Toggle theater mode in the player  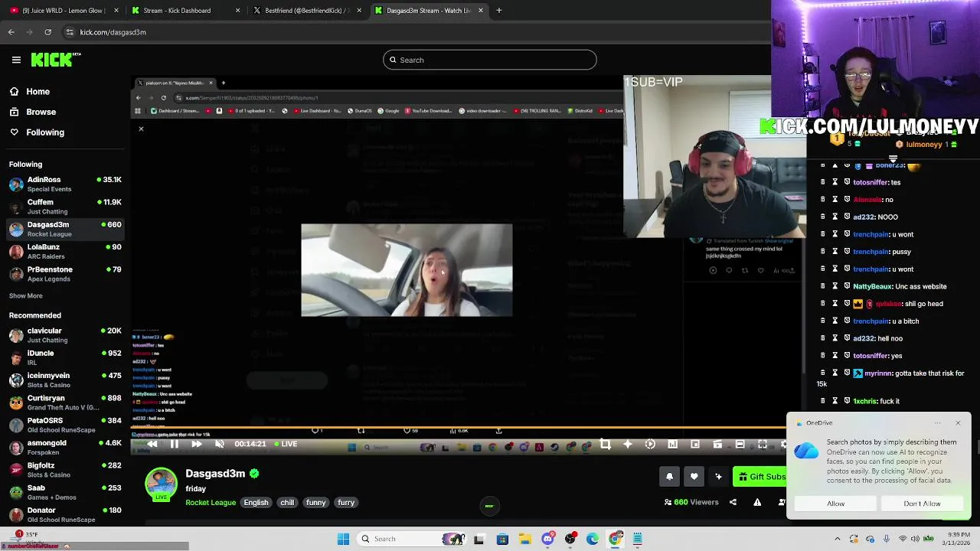(x=740, y=444)
